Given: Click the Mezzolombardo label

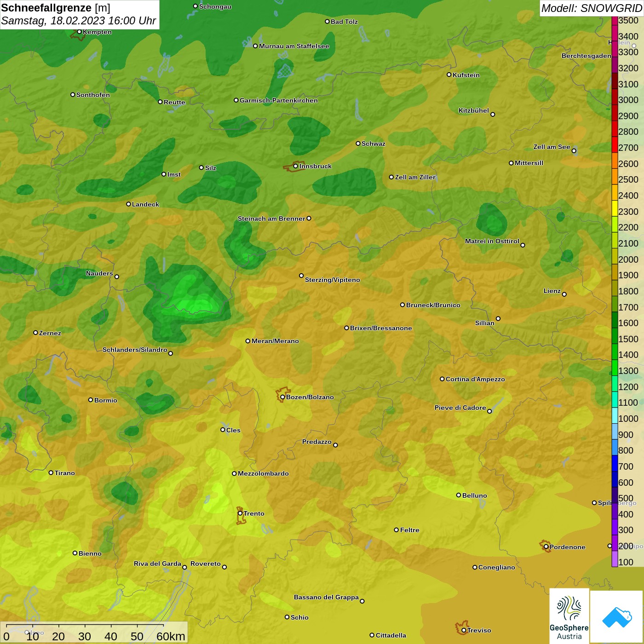Looking at the screenshot, I should pos(263,473).
